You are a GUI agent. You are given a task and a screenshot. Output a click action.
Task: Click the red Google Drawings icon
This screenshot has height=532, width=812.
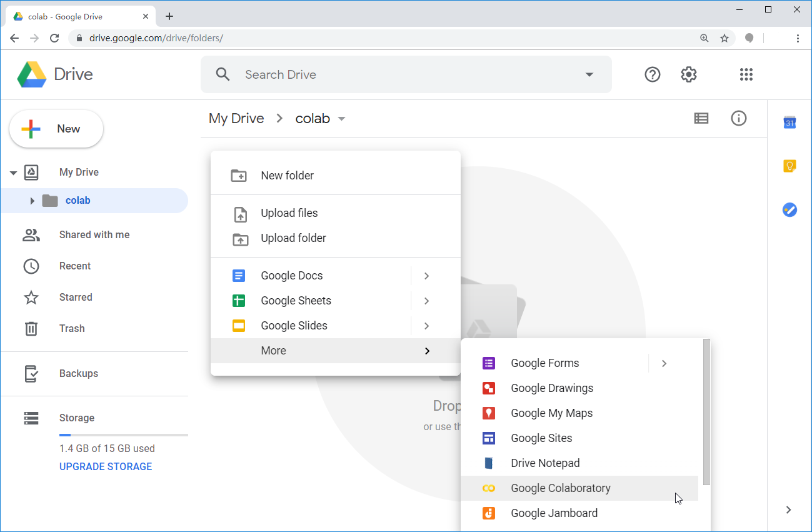coord(489,388)
